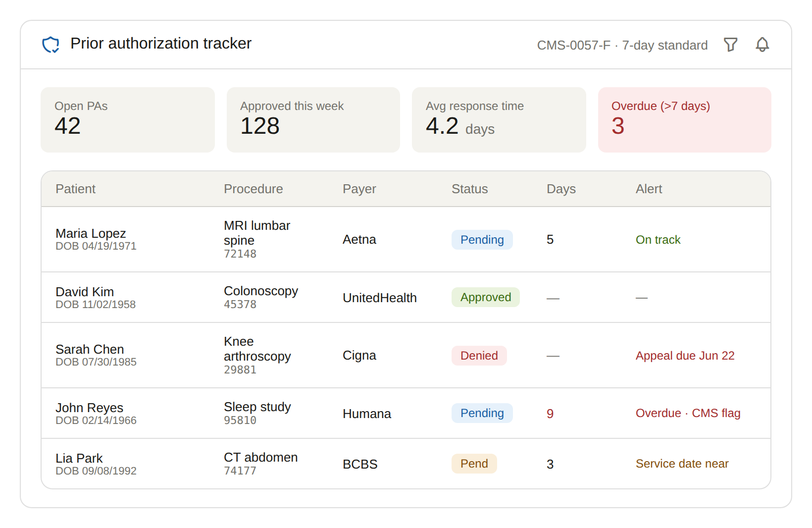
Task: Select patient Sarah Chen
Action: (x=90, y=349)
